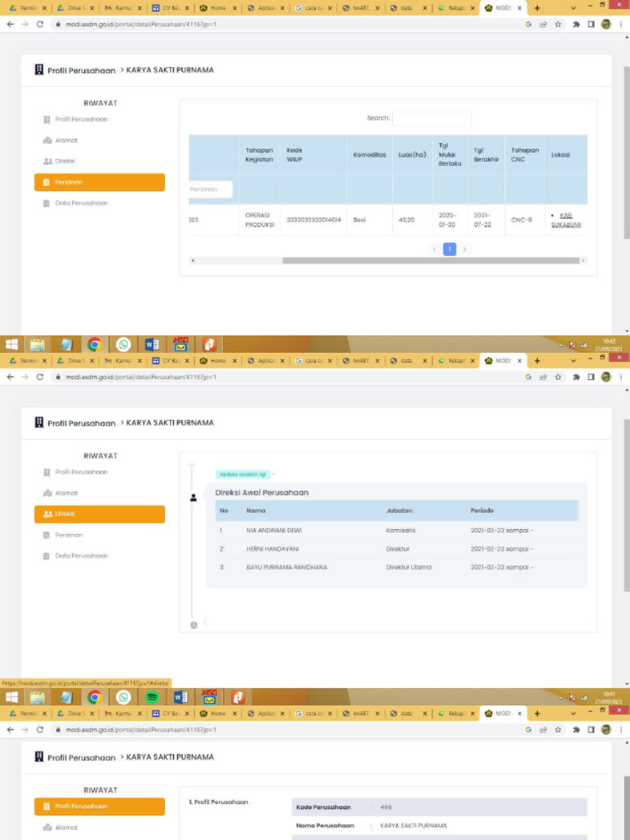Sort by the Tgl Mulai Berlaku column header
Viewport: 630px width, 840px height.
coord(450,155)
